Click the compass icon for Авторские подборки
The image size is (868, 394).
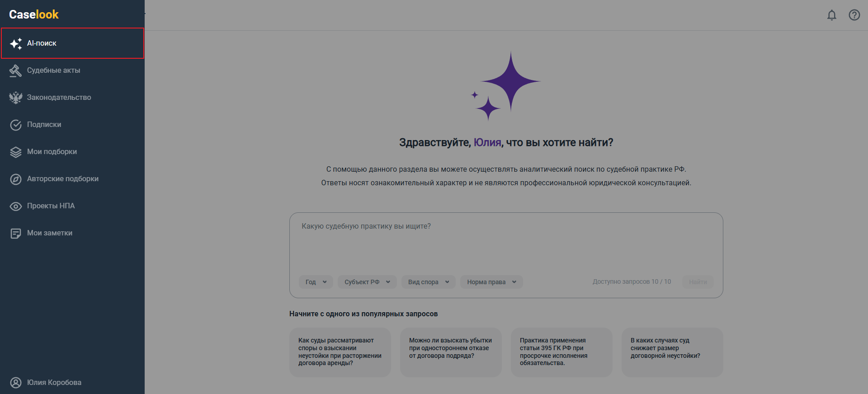pos(16,179)
